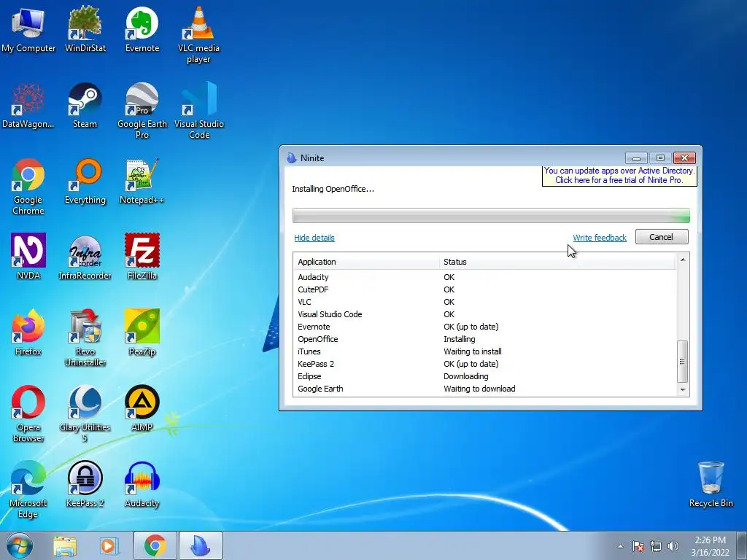Select the Google Chrome desktop shortcut

(x=28, y=187)
